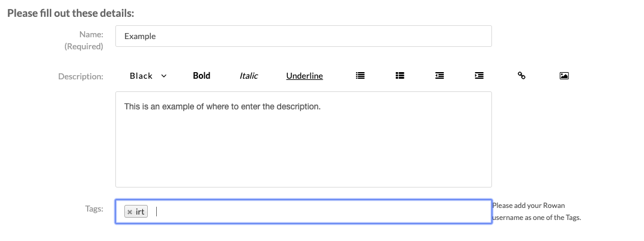
Task: Toggle Italic text formatting
Action: (x=249, y=76)
